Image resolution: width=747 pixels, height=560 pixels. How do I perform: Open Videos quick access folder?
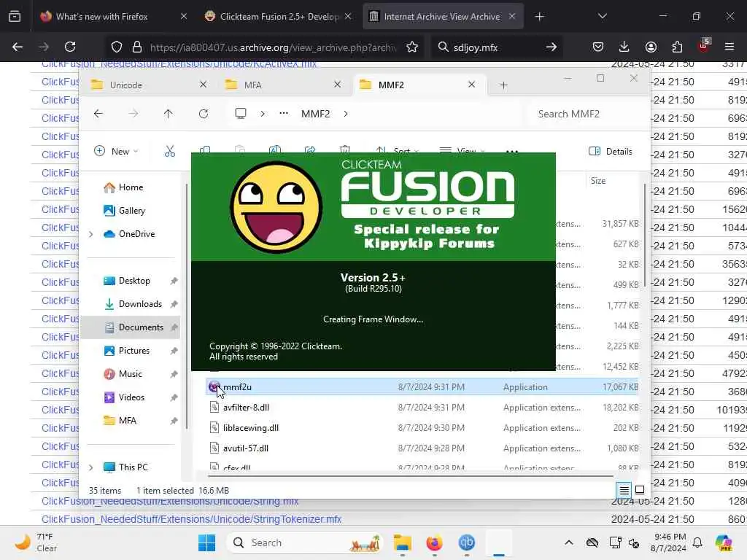point(131,397)
